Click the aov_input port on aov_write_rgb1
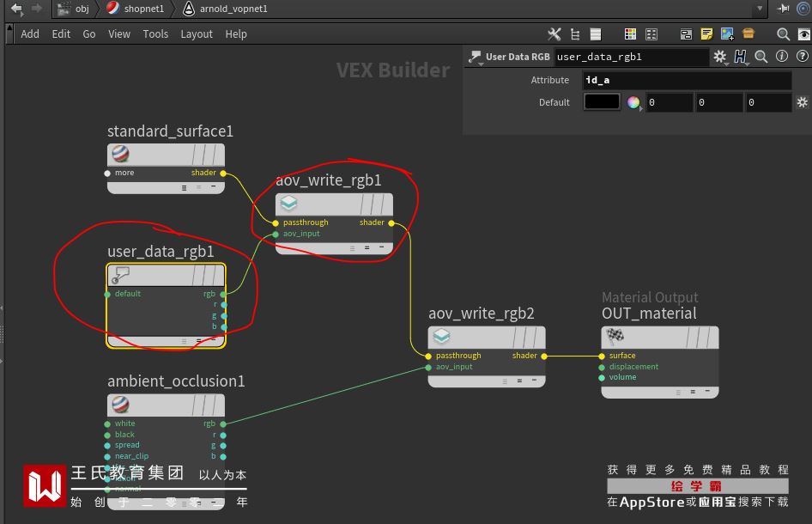 pos(276,235)
